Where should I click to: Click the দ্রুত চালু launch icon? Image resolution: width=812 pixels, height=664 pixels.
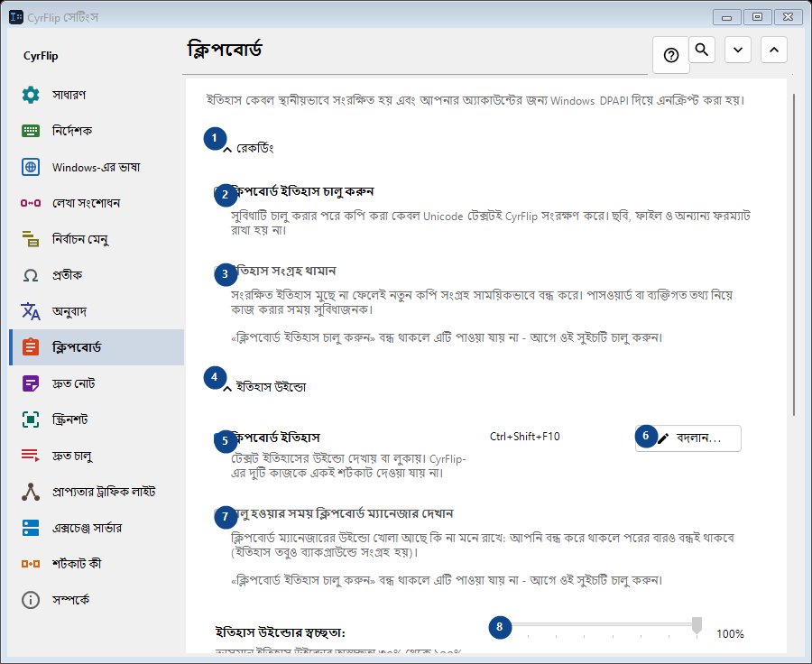click(31, 456)
